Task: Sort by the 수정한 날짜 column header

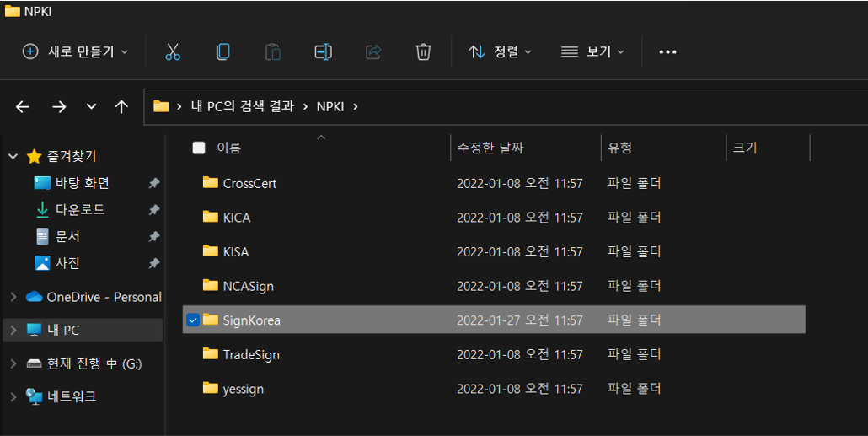Action: pyautogui.click(x=490, y=148)
